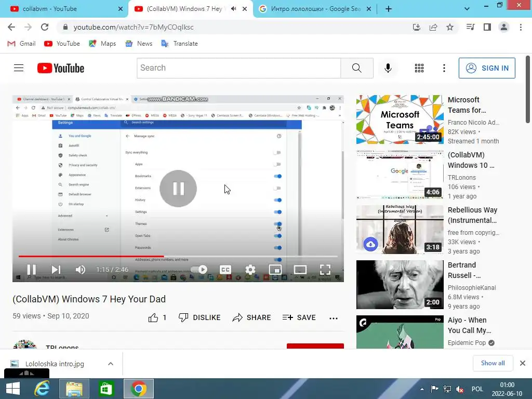Enter full screen mode

(x=325, y=270)
